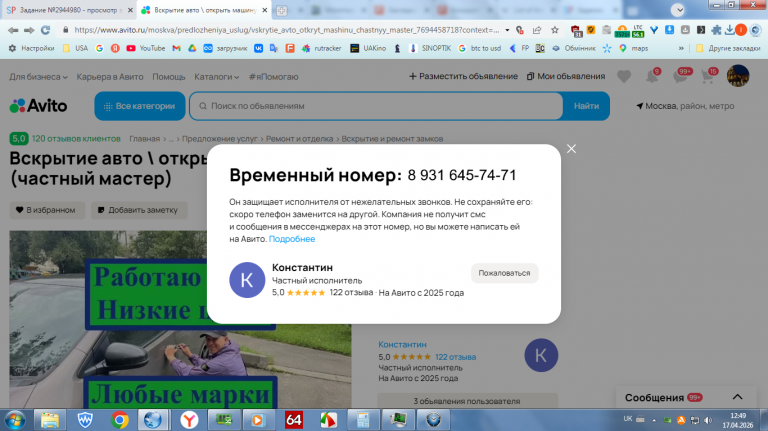Click 120 отзывов клиентов link

pyautogui.click(x=76, y=139)
